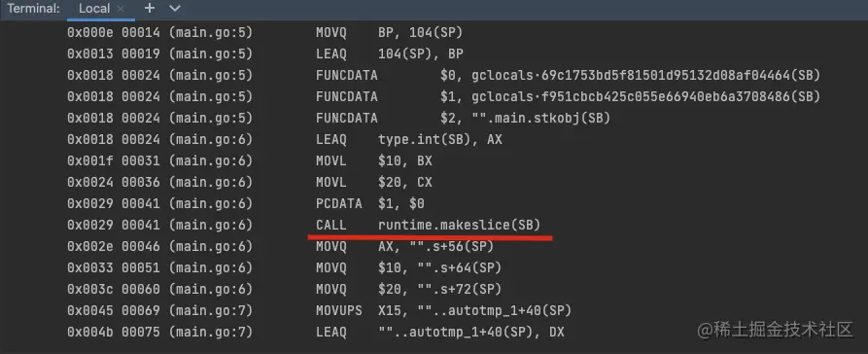Click main.go:7 reference on MOVUPS X15 line
The image size is (868, 354).
[x=210, y=311]
